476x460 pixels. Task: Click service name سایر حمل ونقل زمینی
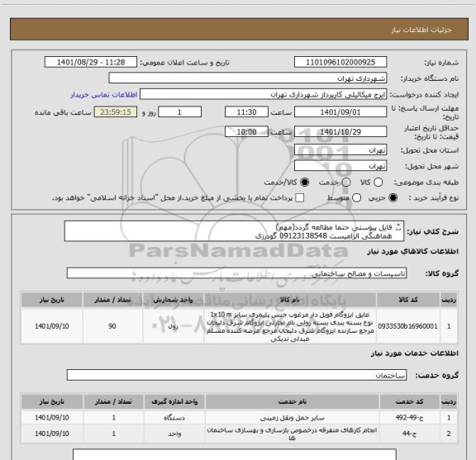(292, 418)
